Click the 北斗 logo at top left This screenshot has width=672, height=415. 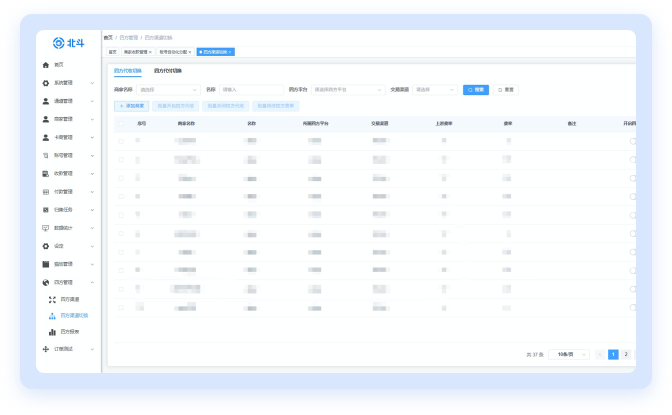pyautogui.click(x=69, y=42)
